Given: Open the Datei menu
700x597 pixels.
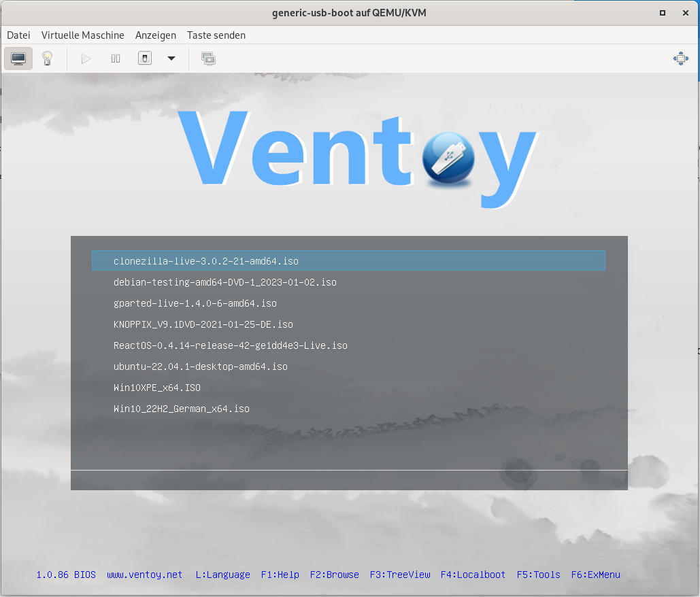Looking at the screenshot, I should coord(18,35).
